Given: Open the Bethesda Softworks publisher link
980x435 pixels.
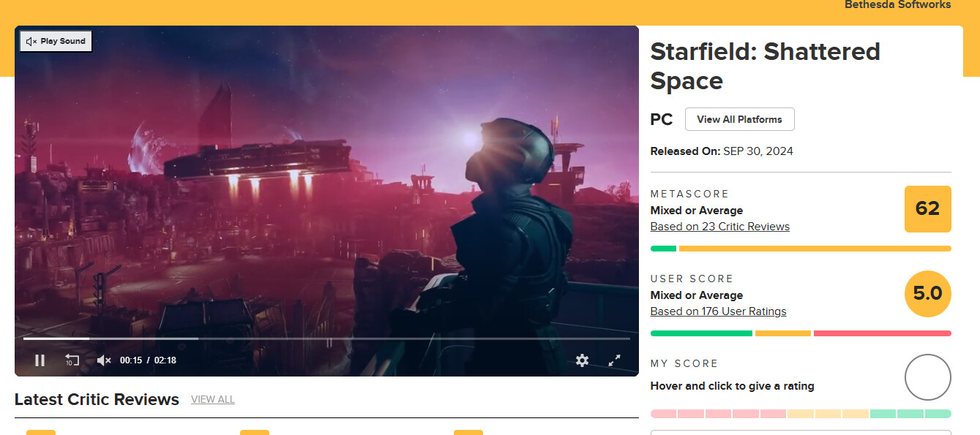Looking at the screenshot, I should pos(897,5).
